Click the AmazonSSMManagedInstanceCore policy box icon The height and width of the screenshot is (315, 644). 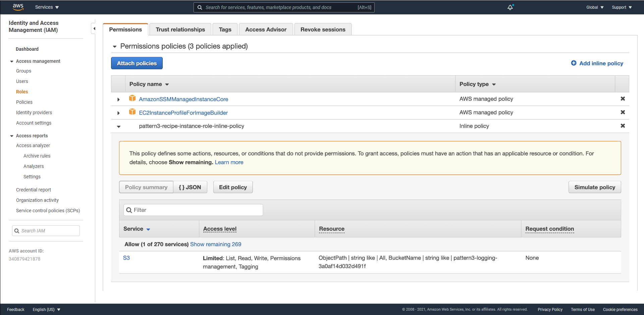click(132, 98)
